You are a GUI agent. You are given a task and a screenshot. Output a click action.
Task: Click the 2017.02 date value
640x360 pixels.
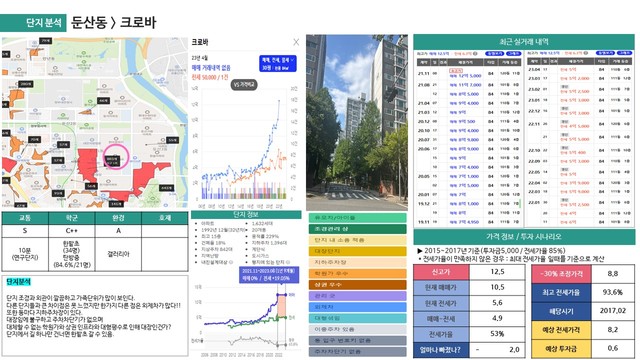click(613, 311)
